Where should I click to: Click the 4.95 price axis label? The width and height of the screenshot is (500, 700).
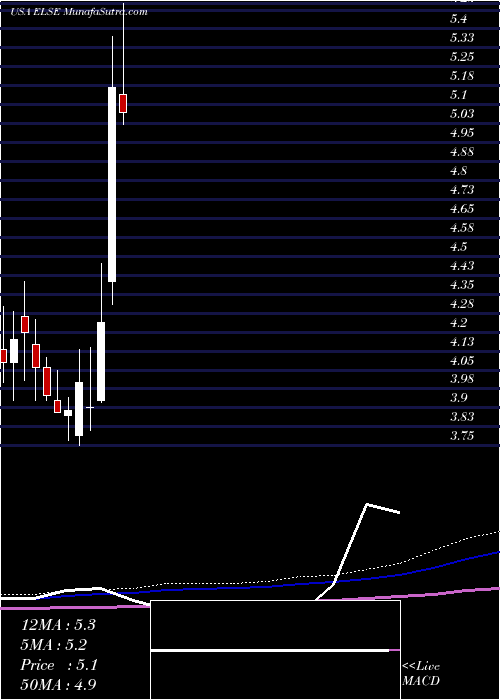[x=462, y=133]
